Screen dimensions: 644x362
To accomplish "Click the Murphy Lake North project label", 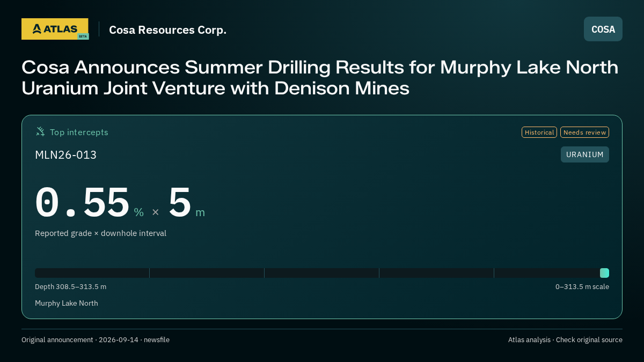I will tap(67, 304).
